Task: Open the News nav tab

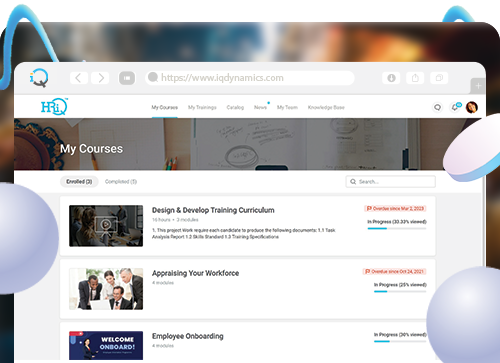Action: pos(260,107)
